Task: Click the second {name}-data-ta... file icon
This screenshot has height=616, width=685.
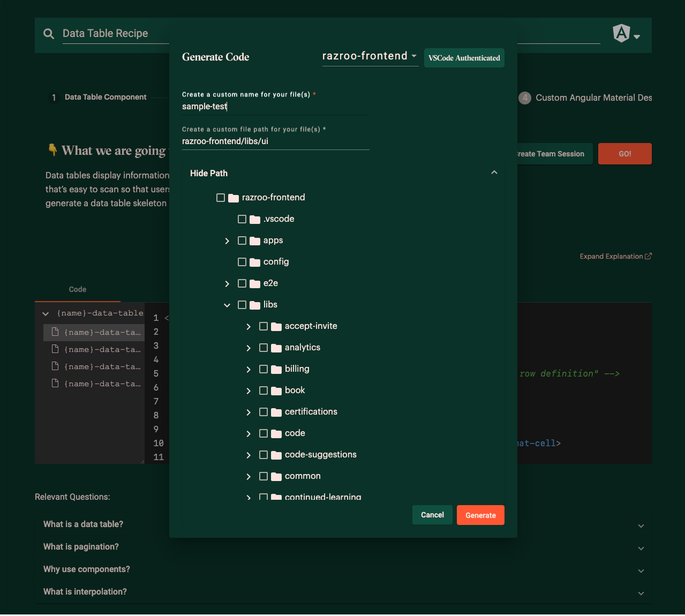Action: point(55,349)
